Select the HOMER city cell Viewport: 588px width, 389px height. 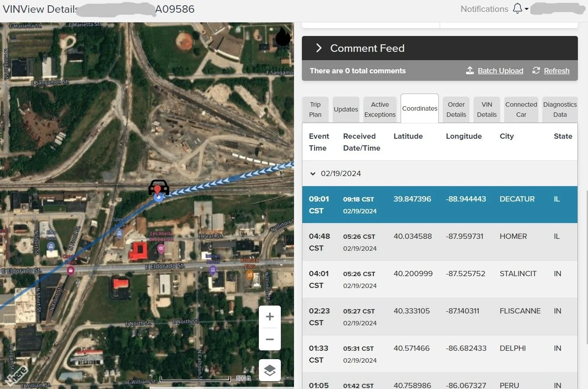point(513,236)
